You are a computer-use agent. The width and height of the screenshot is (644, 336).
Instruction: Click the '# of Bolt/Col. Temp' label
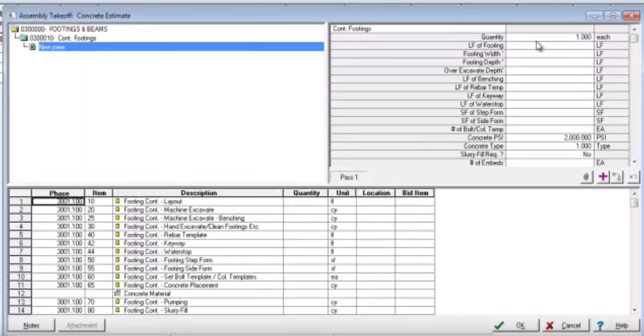tap(477, 129)
